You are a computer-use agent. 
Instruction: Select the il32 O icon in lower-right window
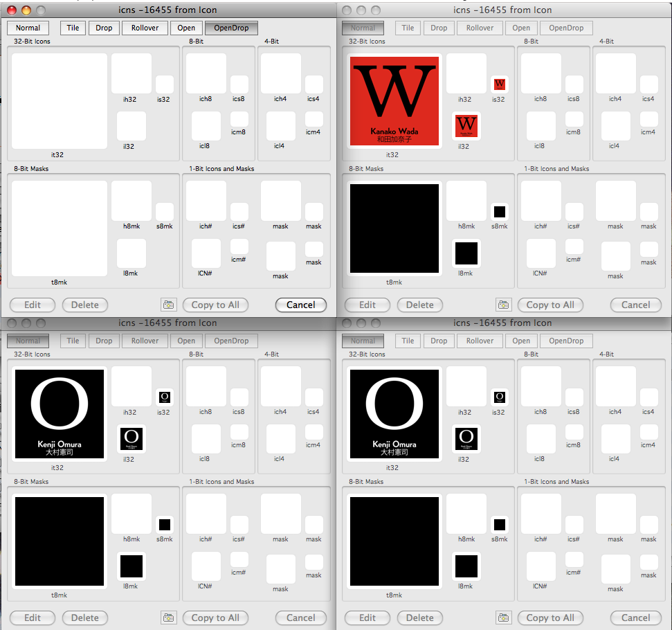click(x=466, y=439)
